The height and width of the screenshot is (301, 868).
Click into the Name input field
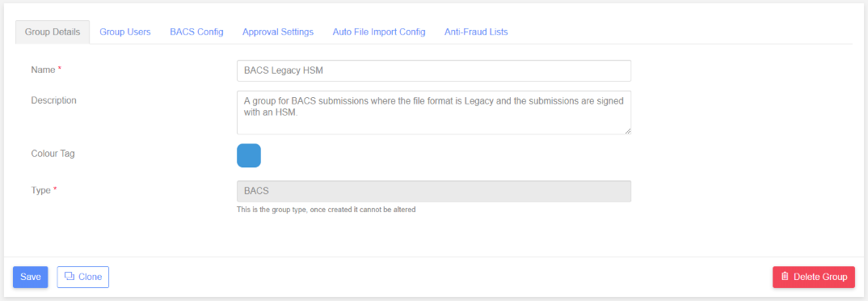click(434, 71)
